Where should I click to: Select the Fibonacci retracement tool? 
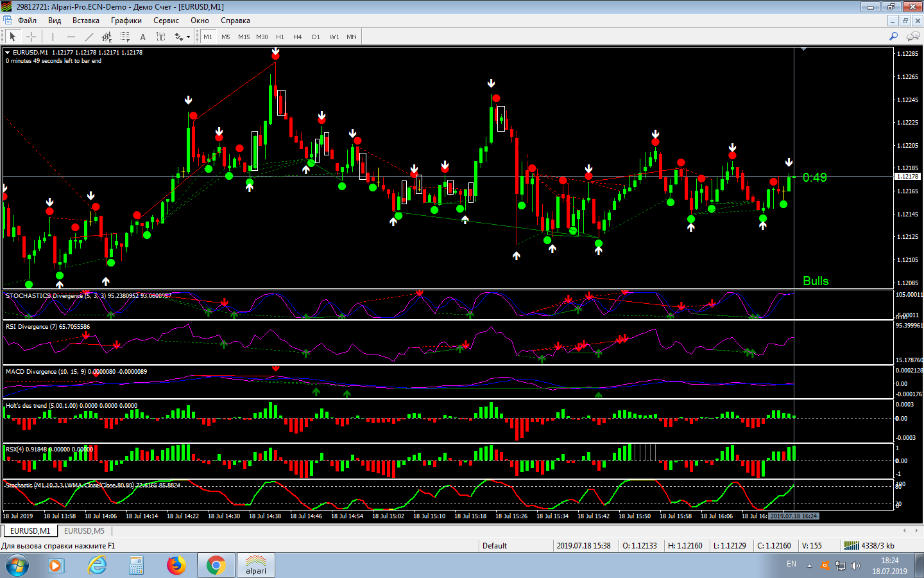pyautogui.click(x=125, y=37)
